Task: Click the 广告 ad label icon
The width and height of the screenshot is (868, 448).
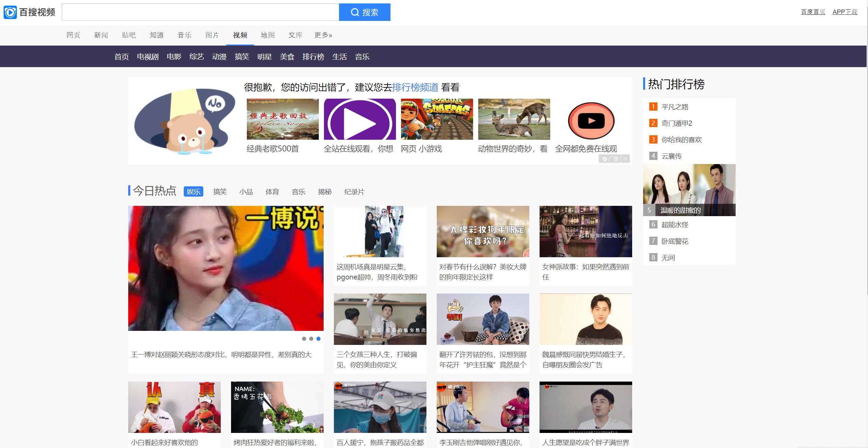Action: [610, 159]
